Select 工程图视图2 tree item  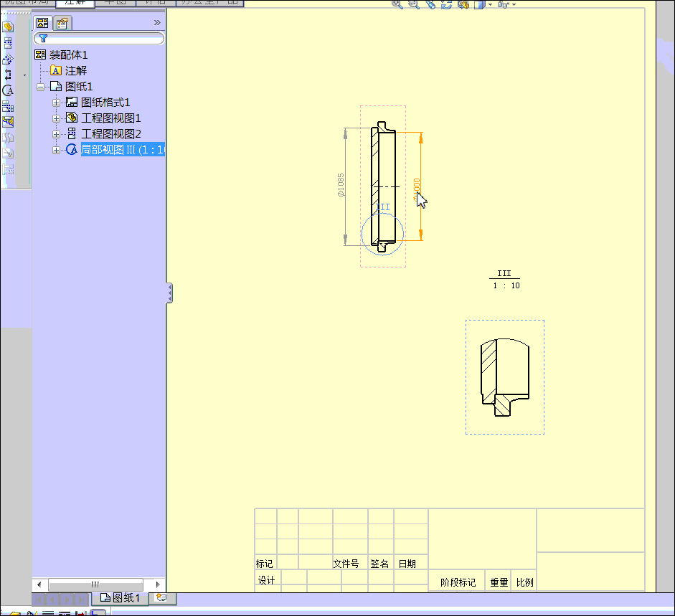103,134
